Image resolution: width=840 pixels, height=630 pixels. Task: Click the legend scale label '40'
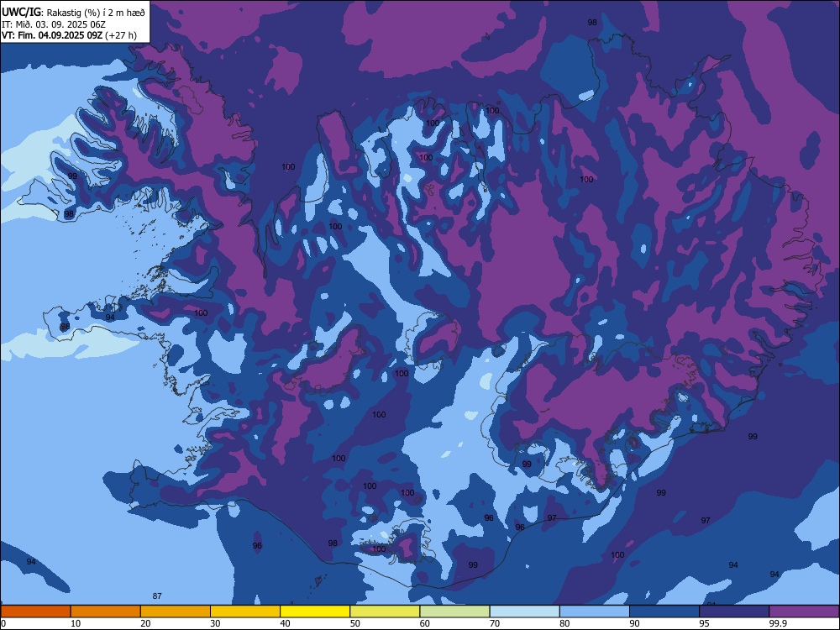(x=285, y=623)
